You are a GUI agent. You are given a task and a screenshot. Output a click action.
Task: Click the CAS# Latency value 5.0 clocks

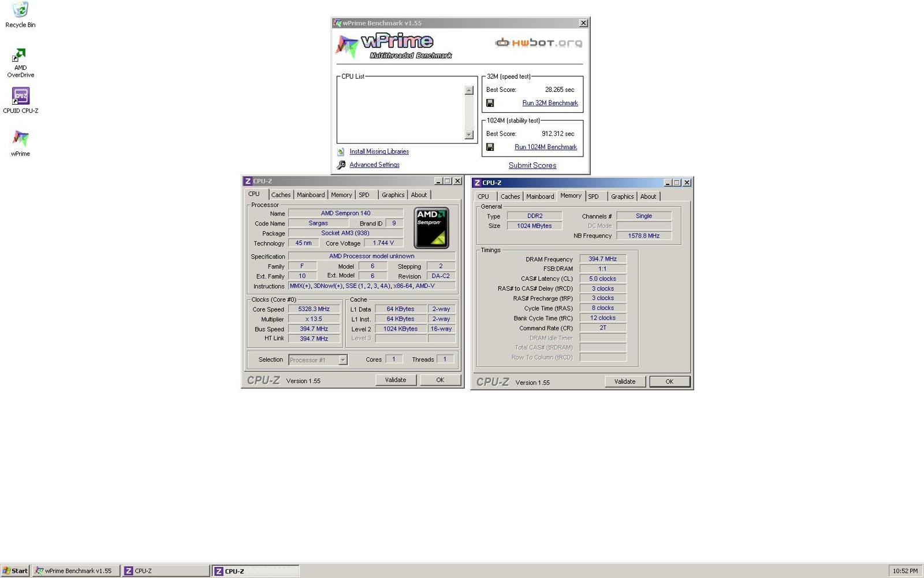click(x=603, y=279)
